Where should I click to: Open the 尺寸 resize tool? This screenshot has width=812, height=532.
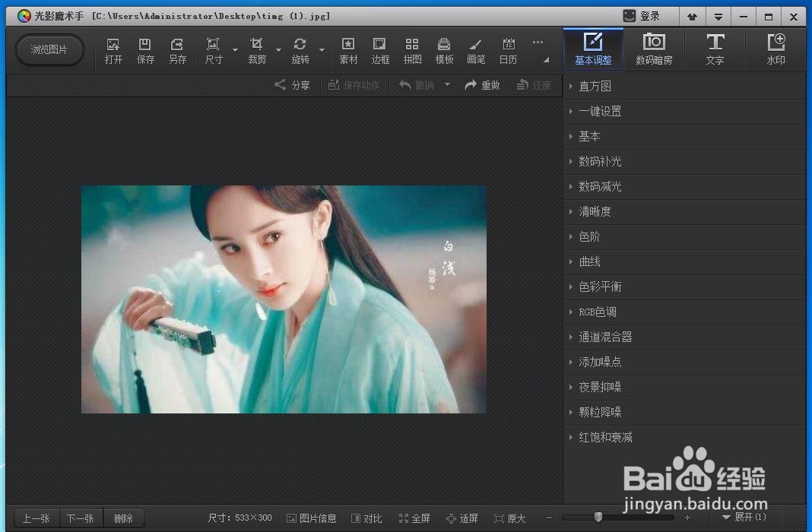click(x=214, y=51)
